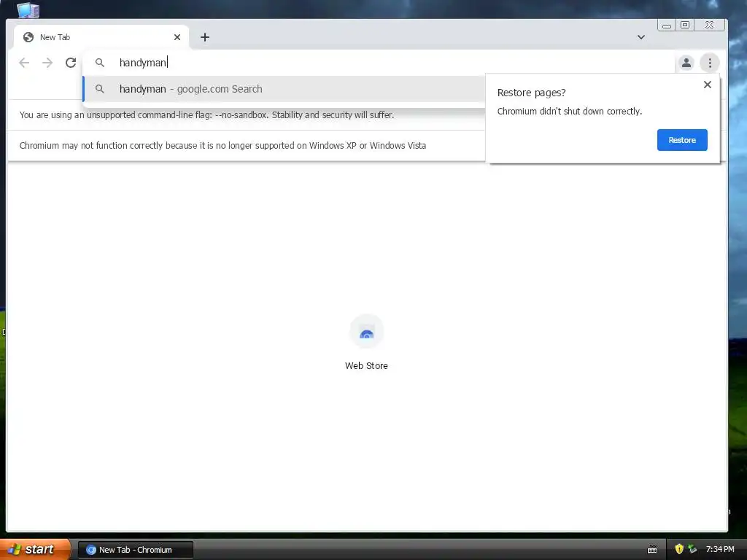Close the New Tab tab
Viewport: 747px width, 560px height.
pyautogui.click(x=177, y=37)
